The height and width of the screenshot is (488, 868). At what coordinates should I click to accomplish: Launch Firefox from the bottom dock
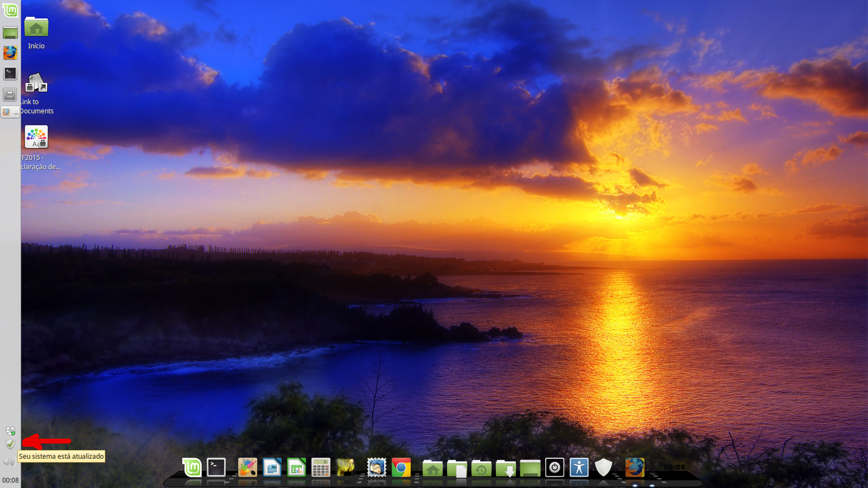pyautogui.click(x=635, y=467)
